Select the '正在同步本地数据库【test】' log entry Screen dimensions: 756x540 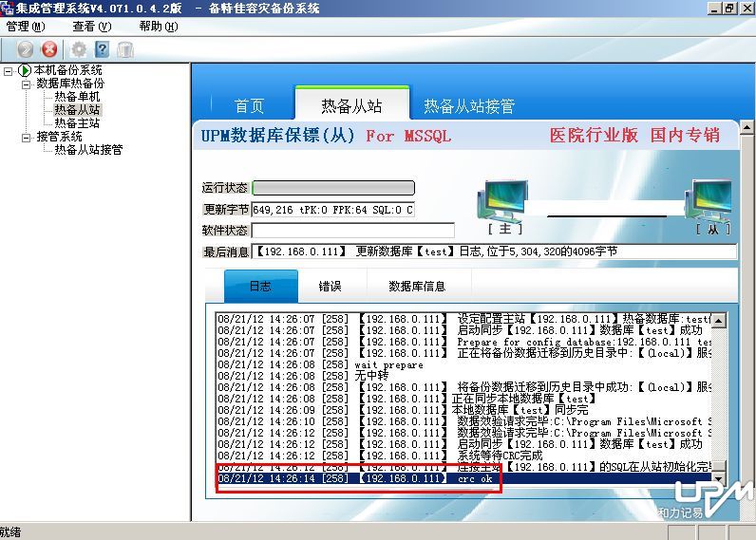(463, 399)
